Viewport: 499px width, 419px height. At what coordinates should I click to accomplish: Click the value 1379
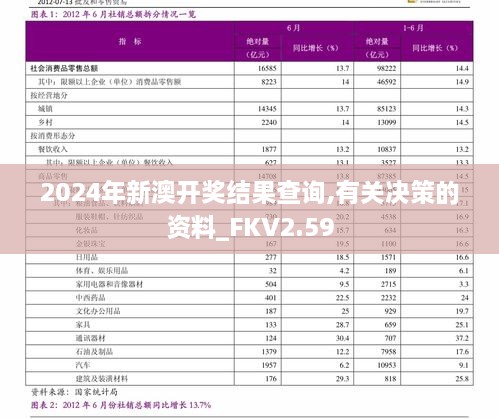pyautogui.click(x=269, y=352)
